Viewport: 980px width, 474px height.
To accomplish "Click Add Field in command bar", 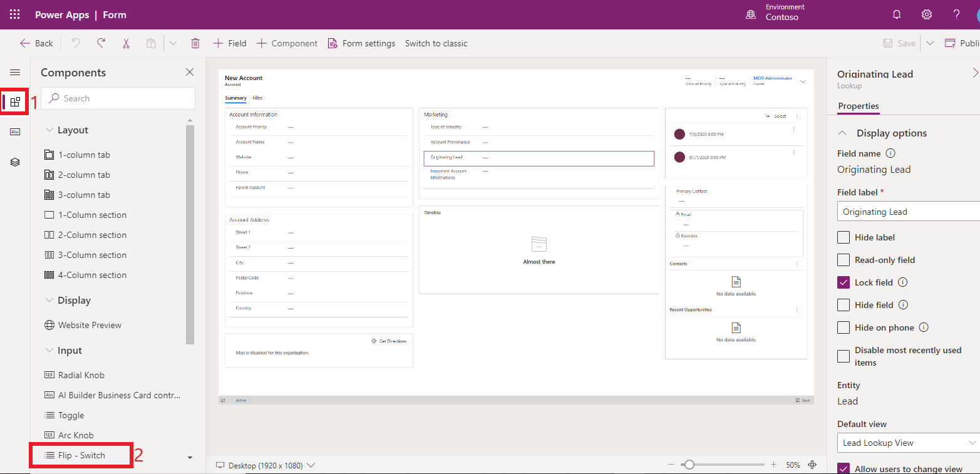I will pyautogui.click(x=230, y=43).
